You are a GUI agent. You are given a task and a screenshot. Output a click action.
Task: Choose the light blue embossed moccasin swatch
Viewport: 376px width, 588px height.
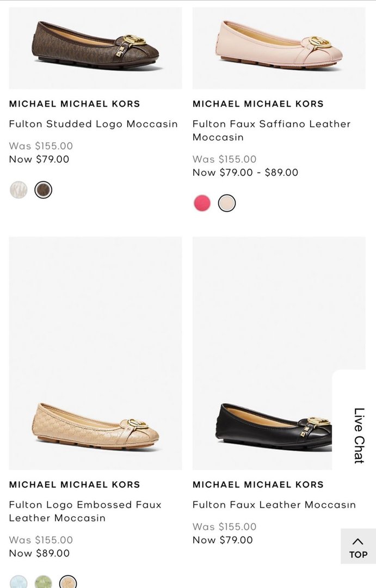19,583
